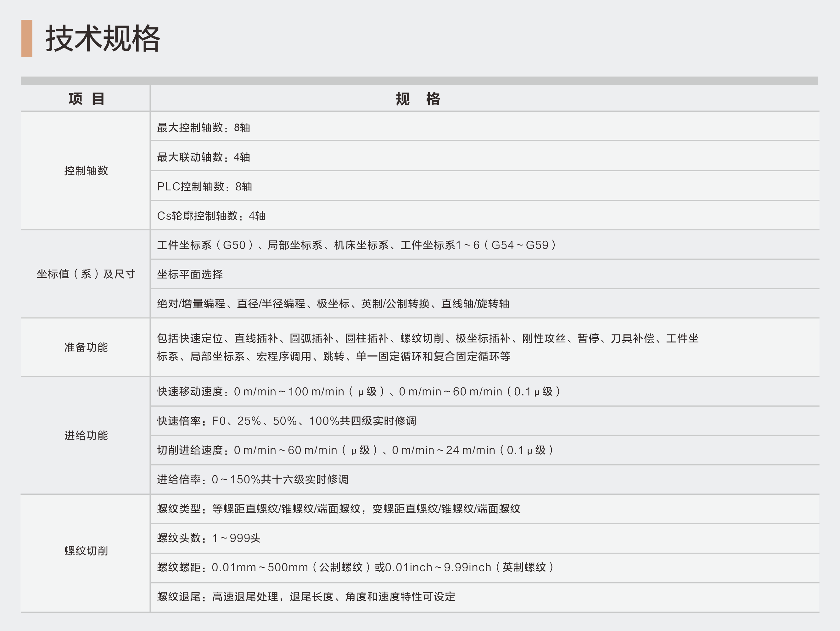Click the 进给倍率 0～150% row
This screenshot has height=631, width=840.
coord(253,479)
